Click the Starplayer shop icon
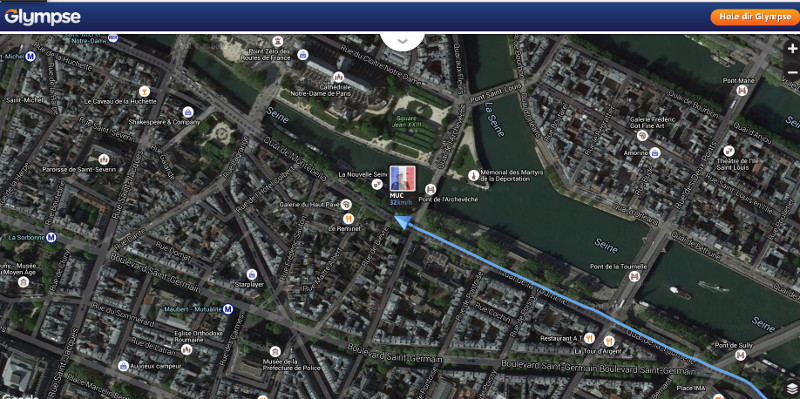The height and width of the screenshot is (399, 800). [251, 275]
